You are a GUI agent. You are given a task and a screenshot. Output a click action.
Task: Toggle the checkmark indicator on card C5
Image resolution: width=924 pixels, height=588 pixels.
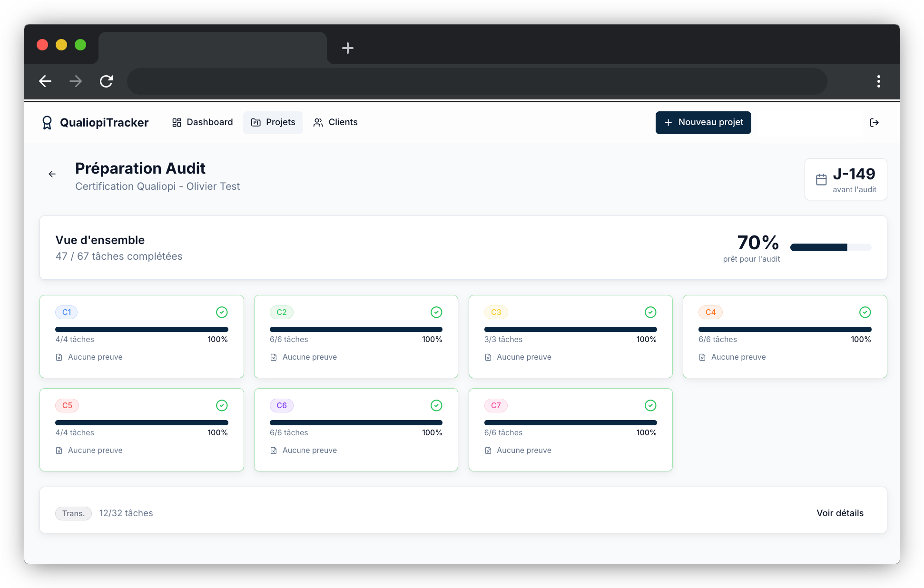[x=222, y=405]
